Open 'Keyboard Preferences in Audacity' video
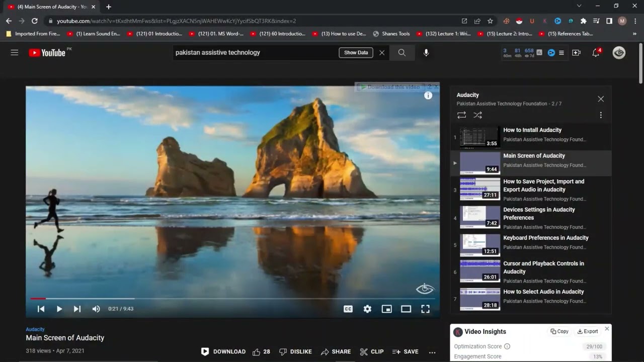 coord(531,245)
